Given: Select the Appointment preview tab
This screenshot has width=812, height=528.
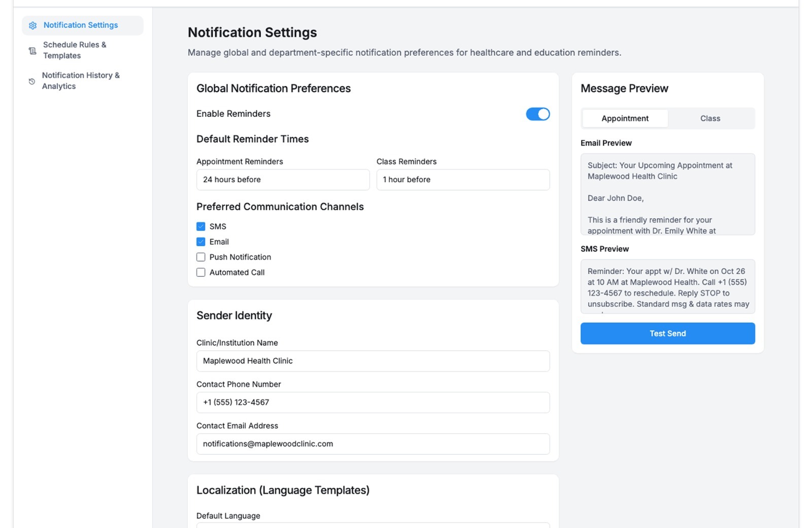Looking at the screenshot, I should (625, 118).
